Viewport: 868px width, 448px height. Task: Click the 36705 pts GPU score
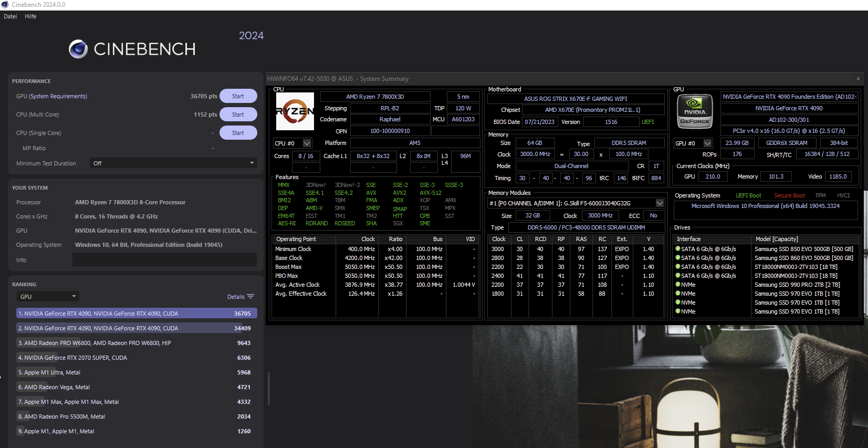(204, 96)
